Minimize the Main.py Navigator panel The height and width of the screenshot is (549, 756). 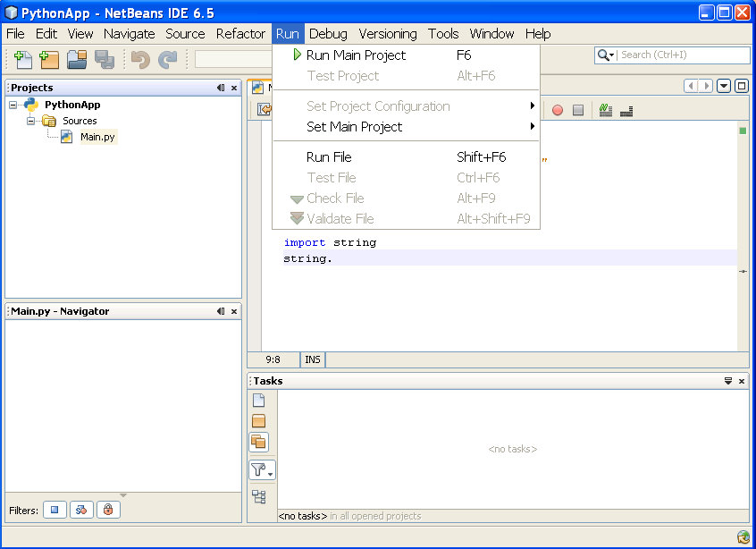(x=221, y=311)
